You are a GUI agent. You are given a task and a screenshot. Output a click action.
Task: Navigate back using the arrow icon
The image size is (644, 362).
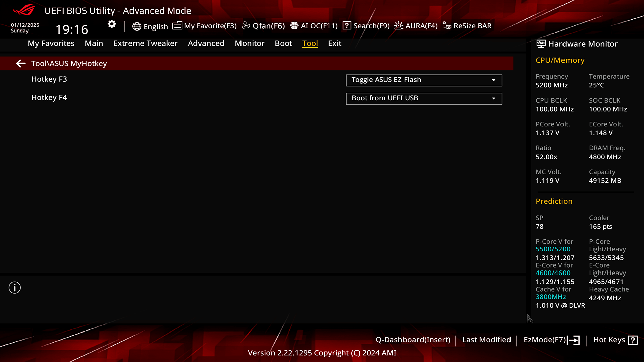tap(20, 63)
